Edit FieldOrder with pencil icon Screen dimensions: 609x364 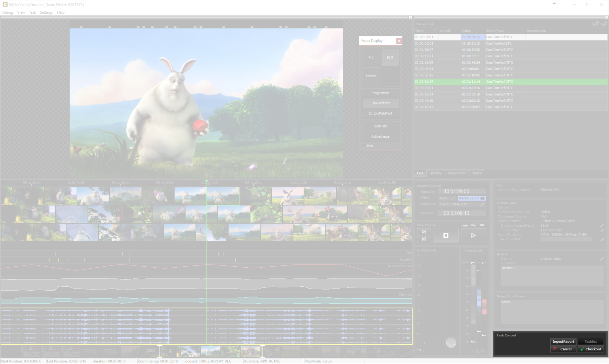[x=602, y=230]
